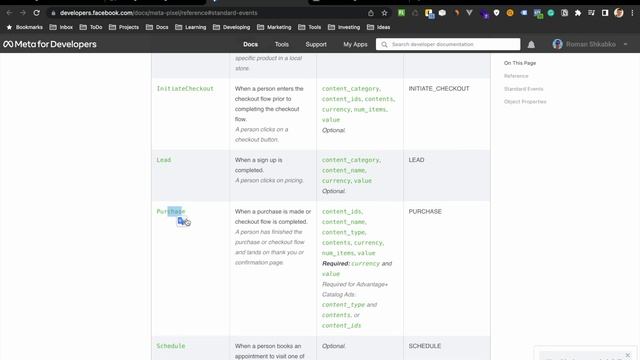
Task: Click the Meta for Developers logo
Action: (50, 44)
